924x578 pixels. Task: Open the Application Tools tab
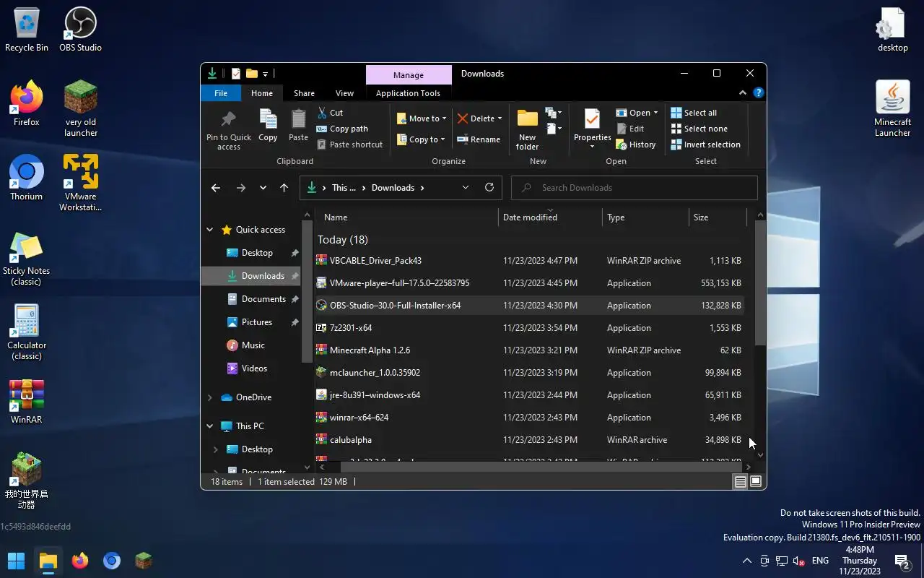(408, 93)
